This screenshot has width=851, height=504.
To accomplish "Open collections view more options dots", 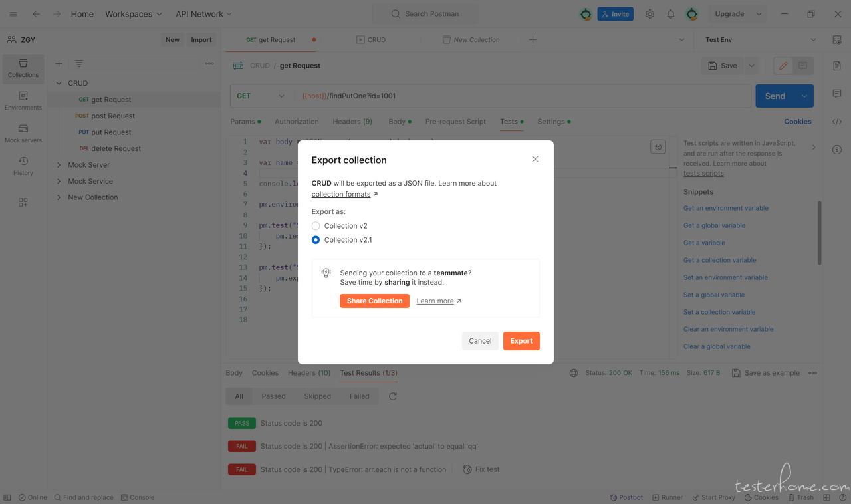I will tap(209, 63).
